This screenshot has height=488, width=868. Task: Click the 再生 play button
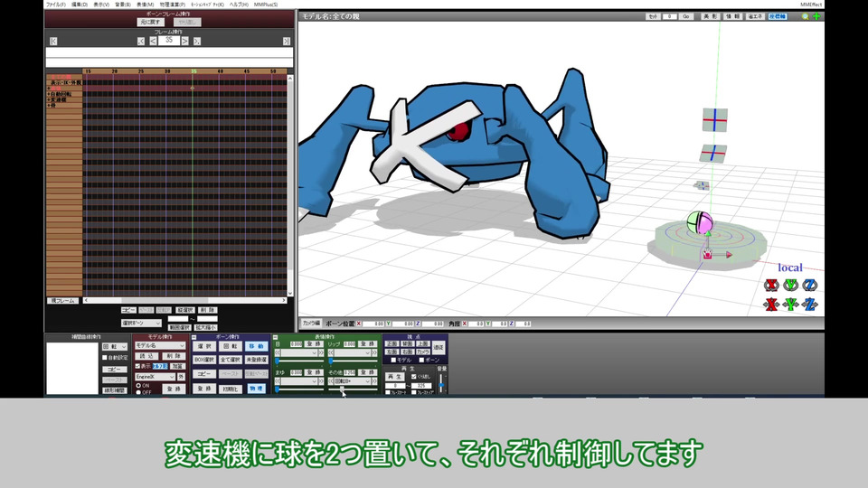[395, 377]
